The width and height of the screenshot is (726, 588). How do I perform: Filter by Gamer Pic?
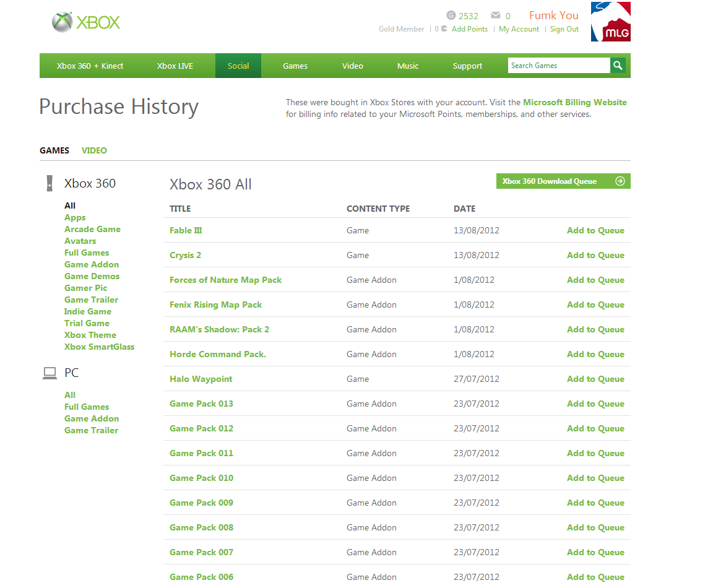click(x=85, y=288)
